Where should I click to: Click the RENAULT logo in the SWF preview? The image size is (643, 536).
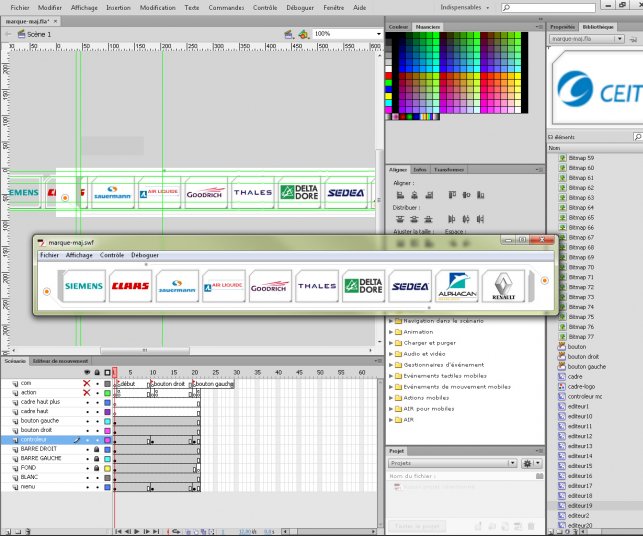pos(503,287)
